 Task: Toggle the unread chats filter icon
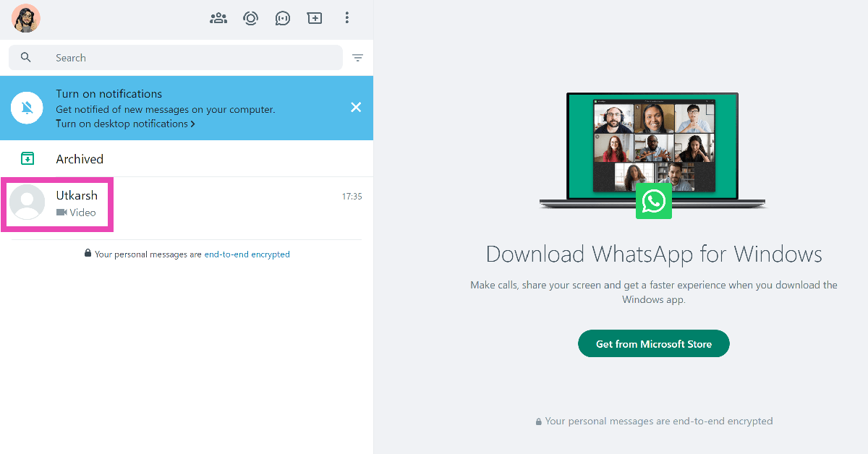click(357, 58)
